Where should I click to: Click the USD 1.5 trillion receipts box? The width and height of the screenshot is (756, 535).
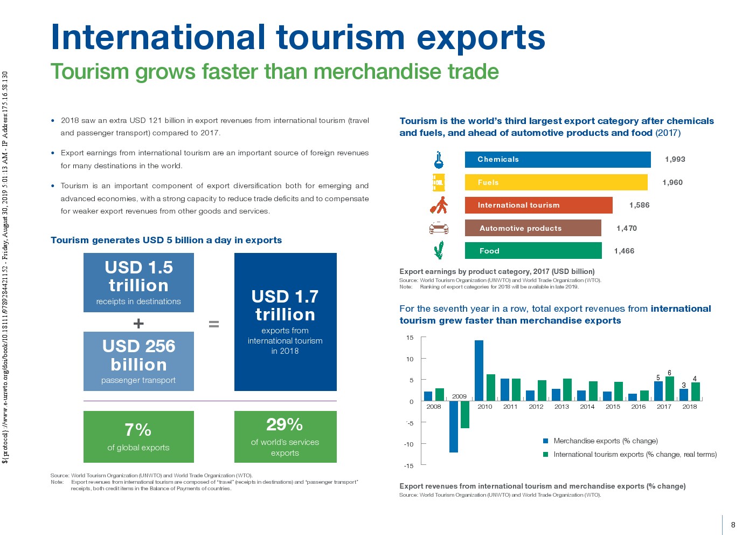pos(138,283)
